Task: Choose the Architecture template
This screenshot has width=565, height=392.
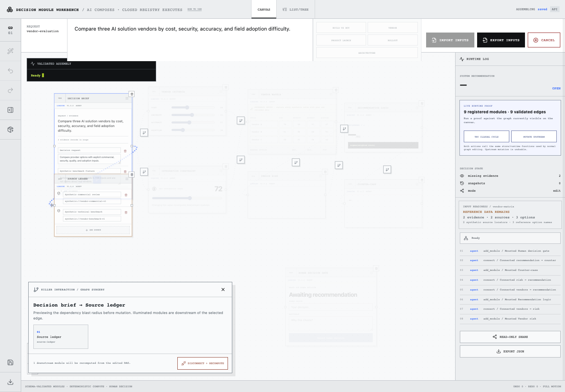Action: pos(367,53)
